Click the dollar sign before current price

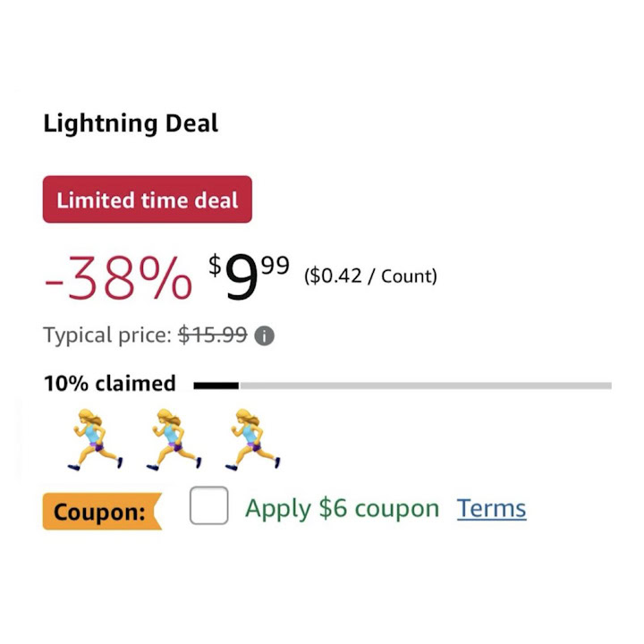tap(215, 264)
